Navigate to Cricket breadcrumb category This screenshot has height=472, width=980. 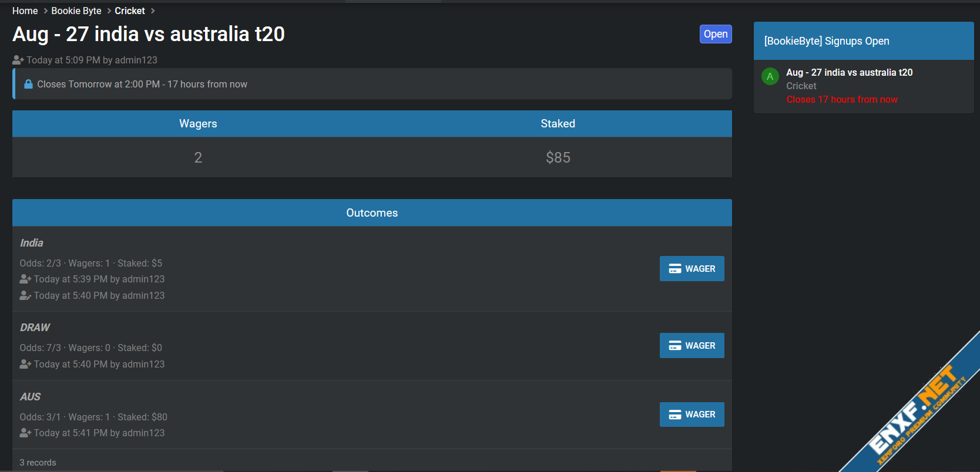(x=130, y=11)
